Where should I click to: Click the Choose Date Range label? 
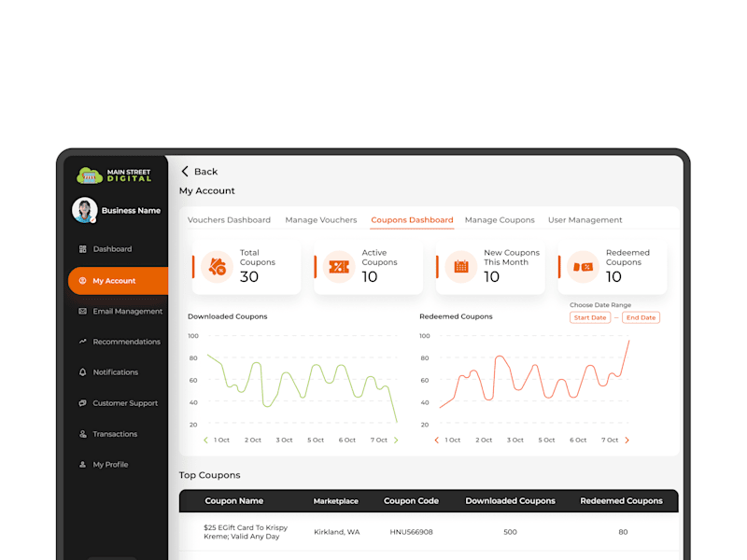[x=600, y=305]
